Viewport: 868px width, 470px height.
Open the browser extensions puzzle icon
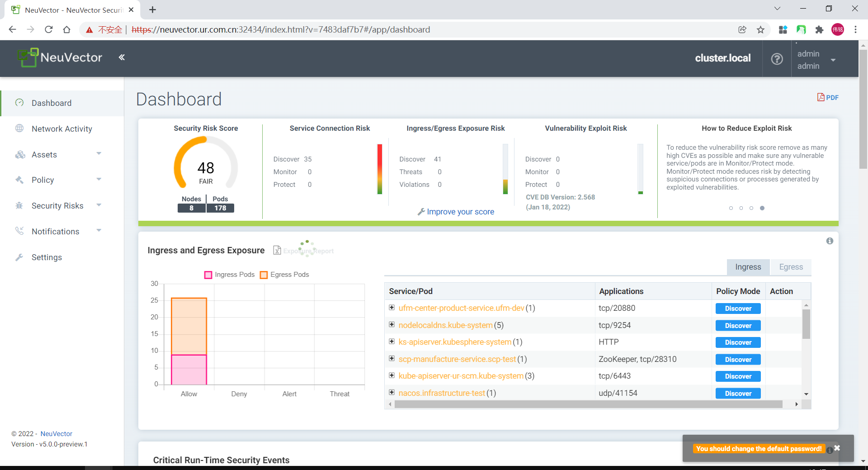click(x=819, y=29)
